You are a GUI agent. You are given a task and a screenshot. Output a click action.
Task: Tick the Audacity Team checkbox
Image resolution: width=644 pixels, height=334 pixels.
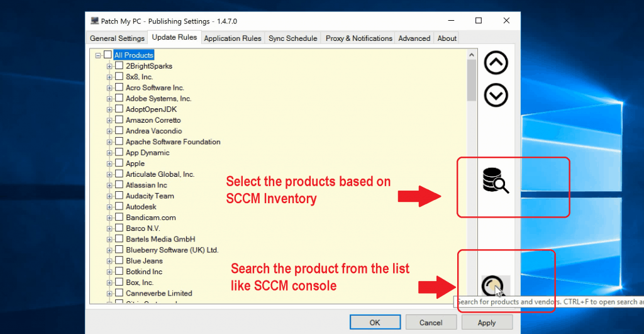pos(119,195)
